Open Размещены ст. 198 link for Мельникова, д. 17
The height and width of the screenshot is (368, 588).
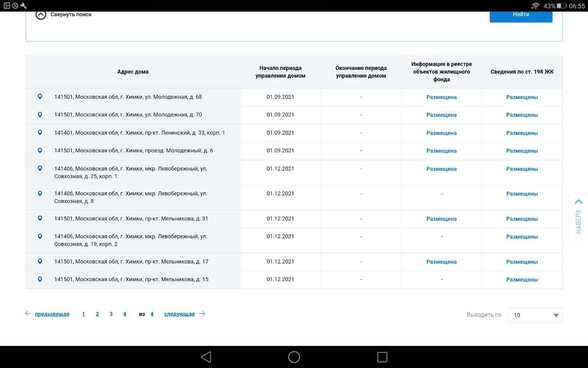point(522,262)
